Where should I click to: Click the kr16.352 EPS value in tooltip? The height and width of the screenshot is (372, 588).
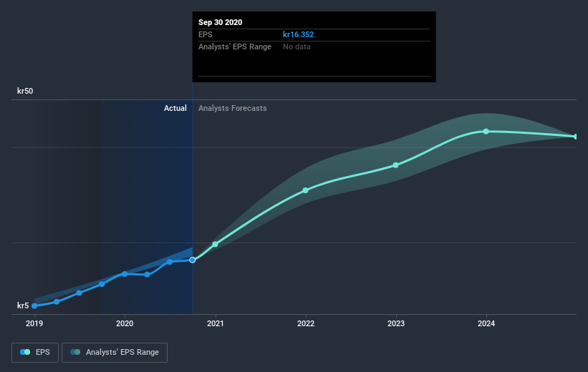tap(298, 34)
